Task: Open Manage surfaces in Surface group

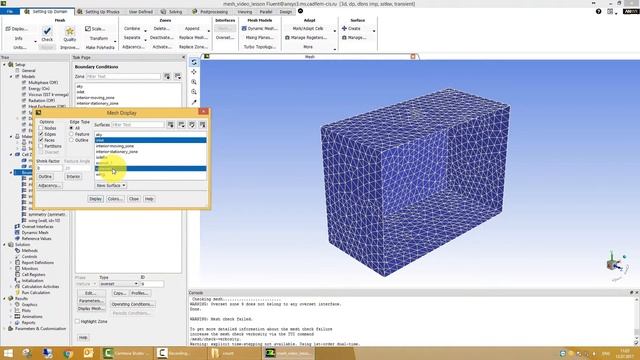Action: (x=354, y=38)
